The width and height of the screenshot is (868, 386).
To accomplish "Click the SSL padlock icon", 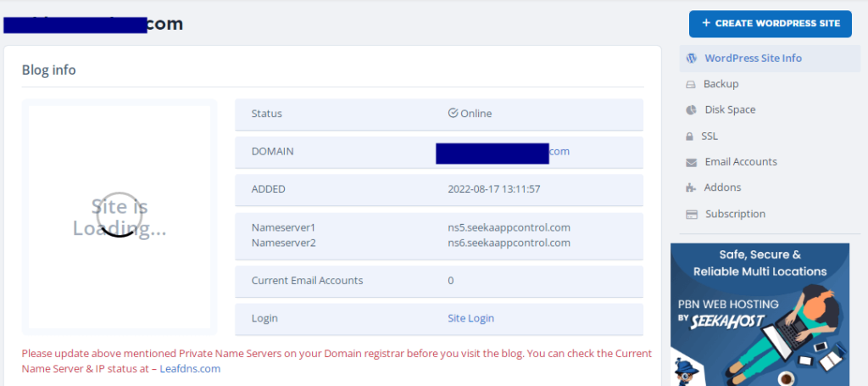I will pos(690,137).
